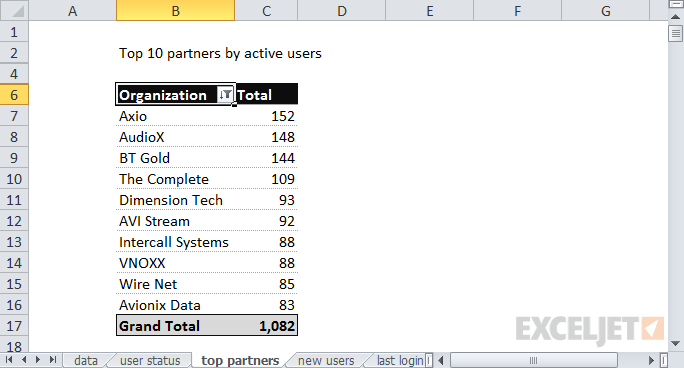Select the VNOXX cell
The width and height of the screenshot is (684, 368).
[x=175, y=263]
